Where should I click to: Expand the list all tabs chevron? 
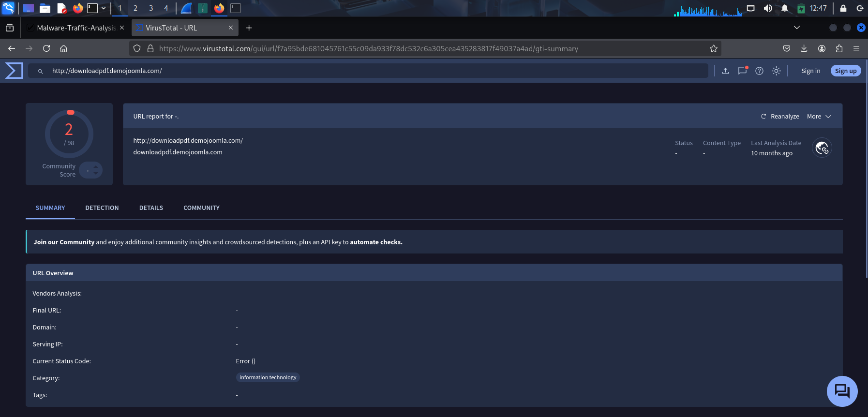click(797, 28)
